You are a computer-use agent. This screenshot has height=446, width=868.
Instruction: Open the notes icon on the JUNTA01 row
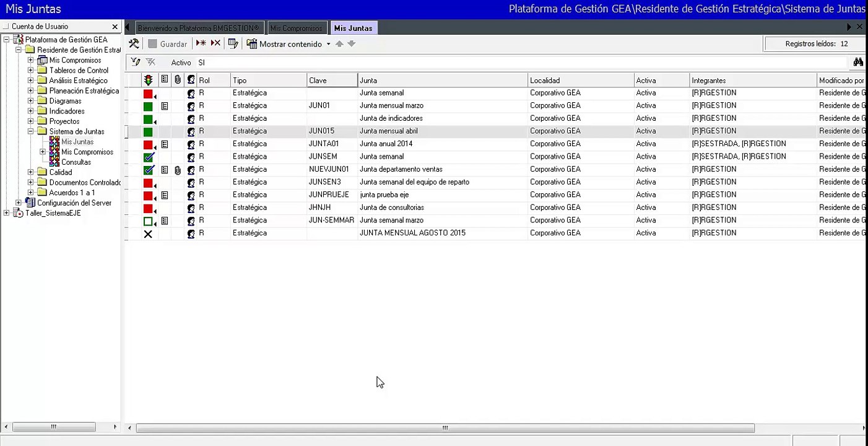[164, 144]
